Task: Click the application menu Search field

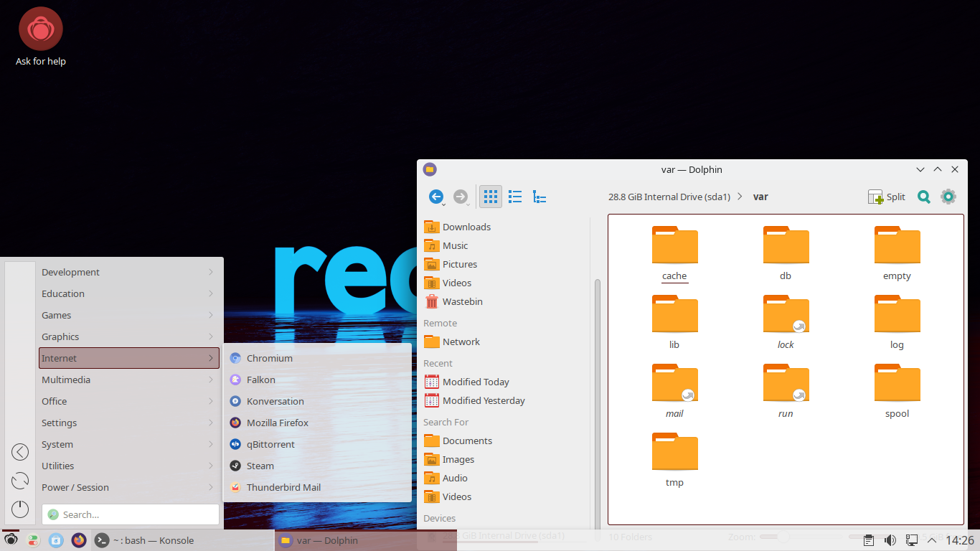Action: 131,514
